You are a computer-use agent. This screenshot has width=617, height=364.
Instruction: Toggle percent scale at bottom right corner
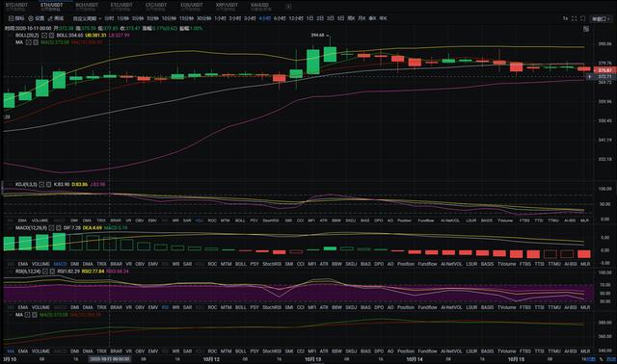click(x=601, y=359)
